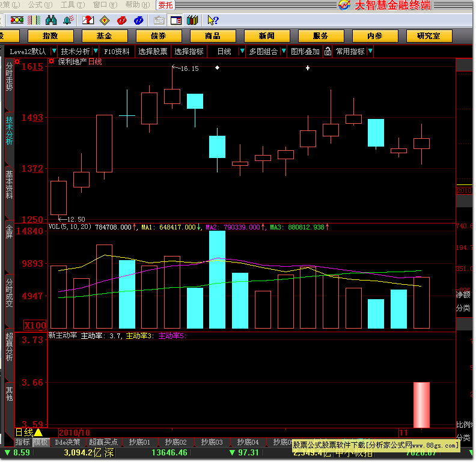Expand the 技术分析 dropdown arrow
476x462 pixels.
point(96,51)
